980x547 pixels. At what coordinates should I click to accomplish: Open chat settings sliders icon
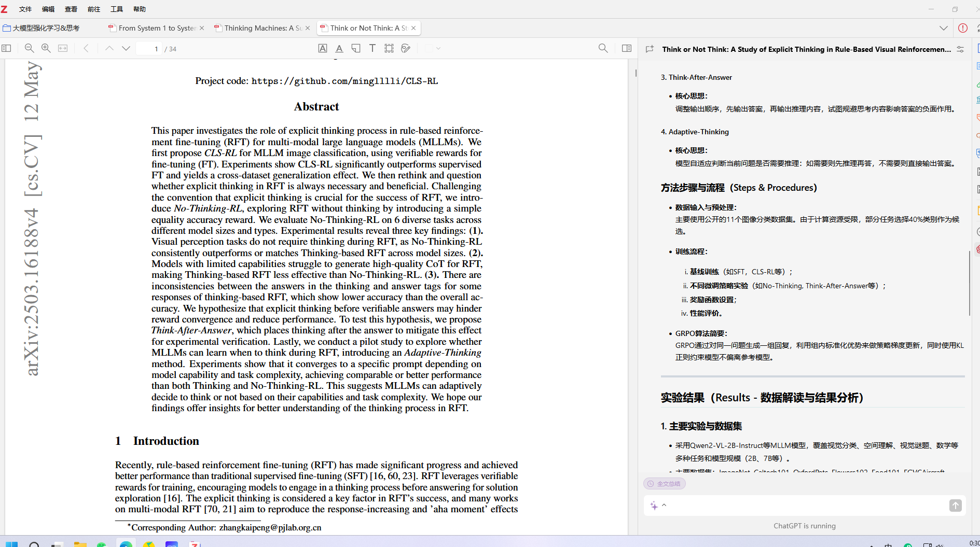pyautogui.click(x=960, y=49)
